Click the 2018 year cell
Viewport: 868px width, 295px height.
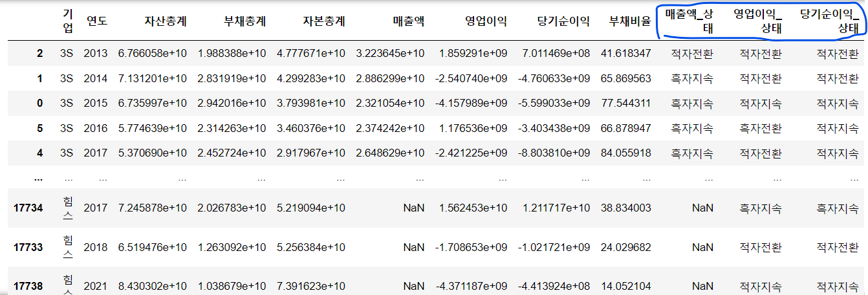[96, 247]
